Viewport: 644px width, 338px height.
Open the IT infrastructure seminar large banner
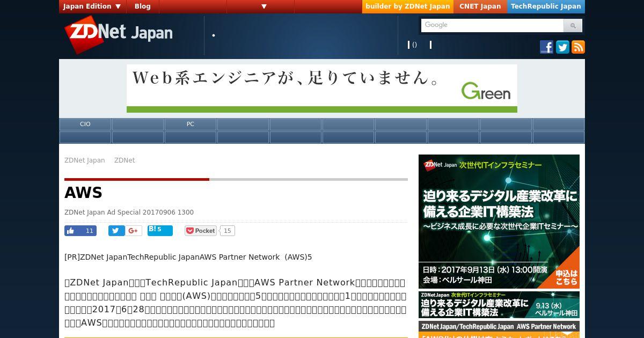tap(499, 222)
